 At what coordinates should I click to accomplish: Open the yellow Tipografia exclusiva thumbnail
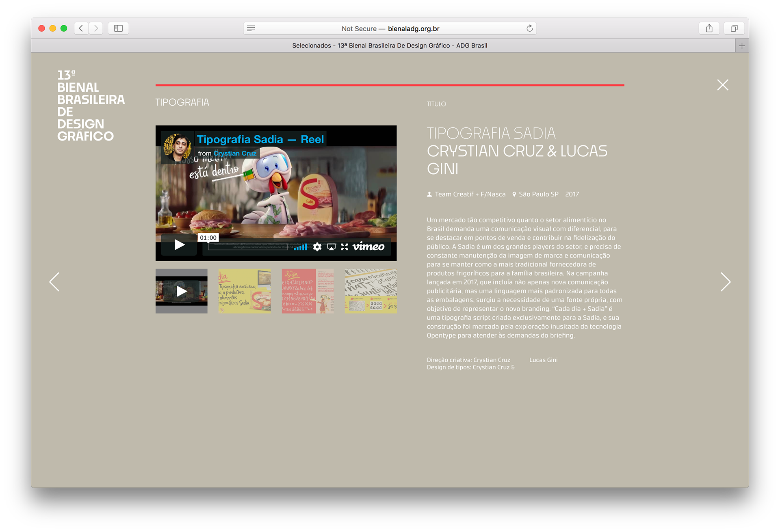pyautogui.click(x=245, y=291)
